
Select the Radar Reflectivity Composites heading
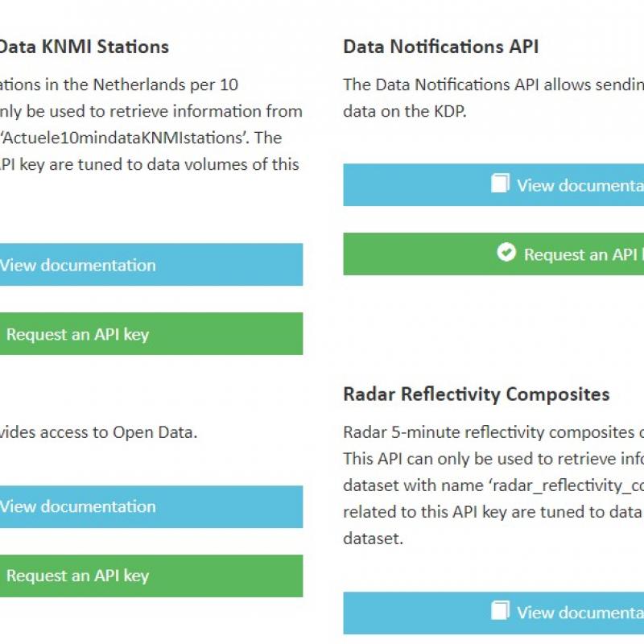pyautogui.click(x=477, y=394)
